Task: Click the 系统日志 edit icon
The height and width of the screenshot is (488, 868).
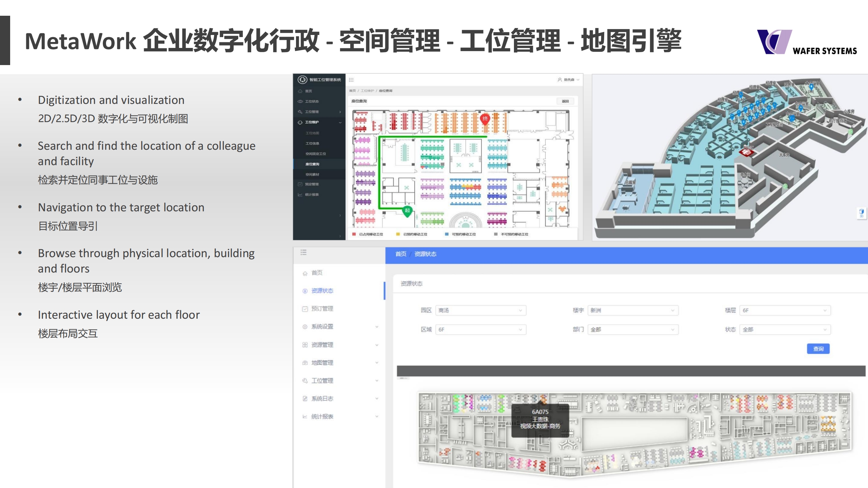Action: (x=305, y=398)
